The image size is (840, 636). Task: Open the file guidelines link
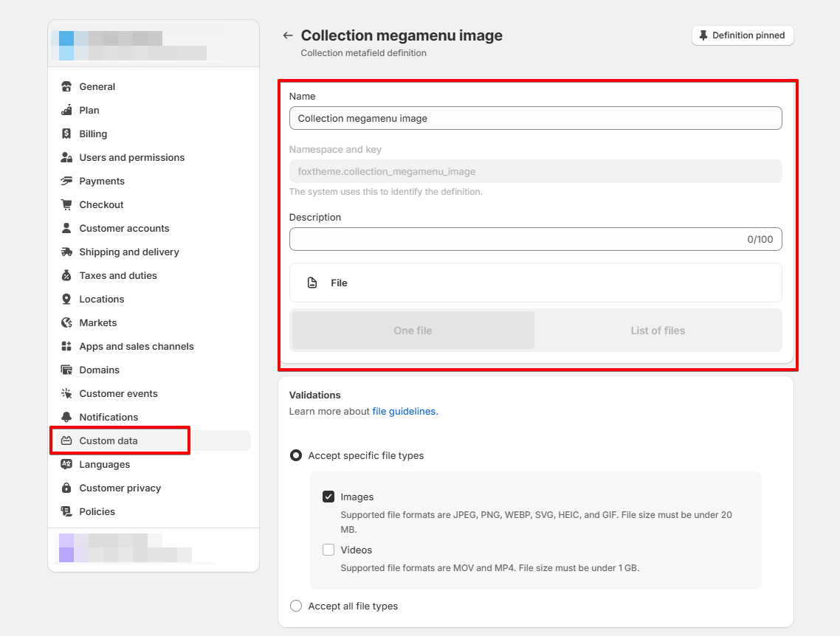pyautogui.click(x=405, y=411)
